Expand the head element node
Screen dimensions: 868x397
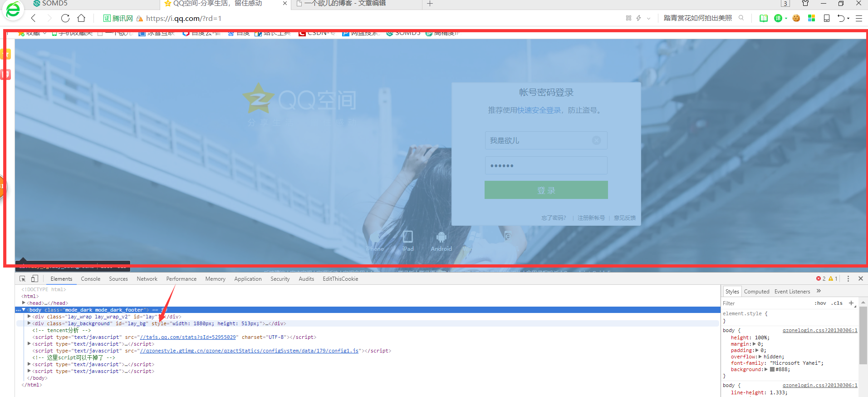point(24,303)
